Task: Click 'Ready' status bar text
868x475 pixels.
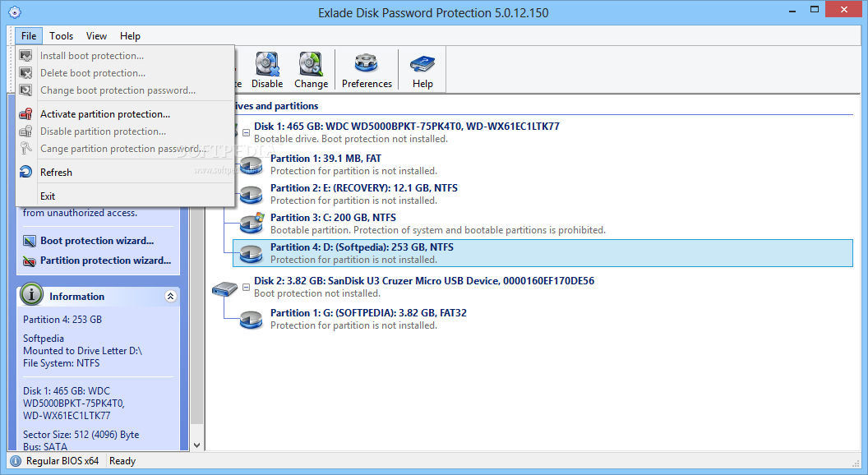Action: pyautogui.click(x=122, y=460)
